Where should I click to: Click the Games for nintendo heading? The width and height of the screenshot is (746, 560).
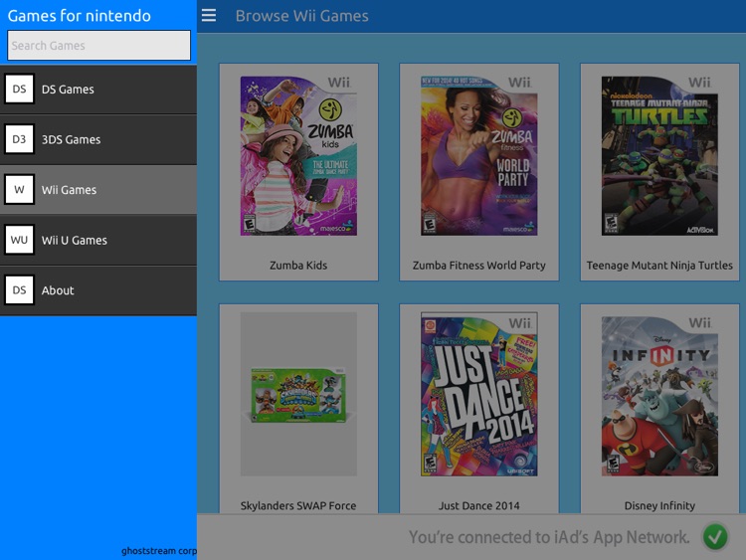coord(79,15)
